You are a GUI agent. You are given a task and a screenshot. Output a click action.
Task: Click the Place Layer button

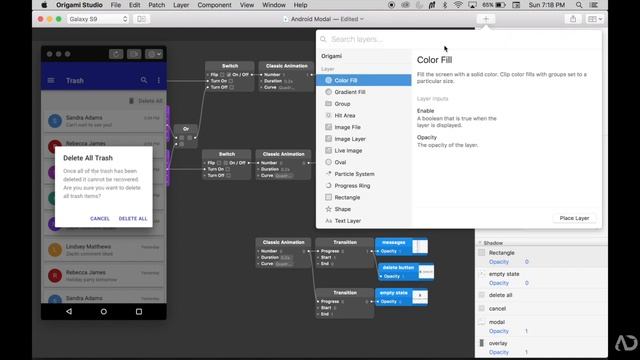point(574,218)
